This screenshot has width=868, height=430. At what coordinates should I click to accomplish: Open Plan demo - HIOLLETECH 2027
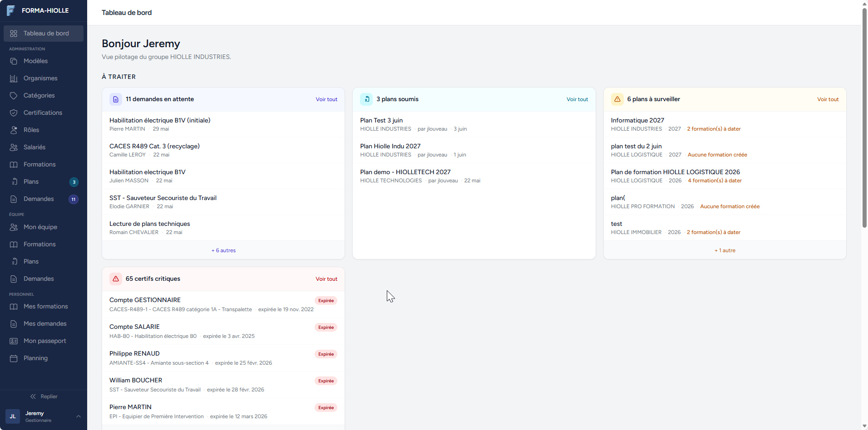tap(474, 176)
